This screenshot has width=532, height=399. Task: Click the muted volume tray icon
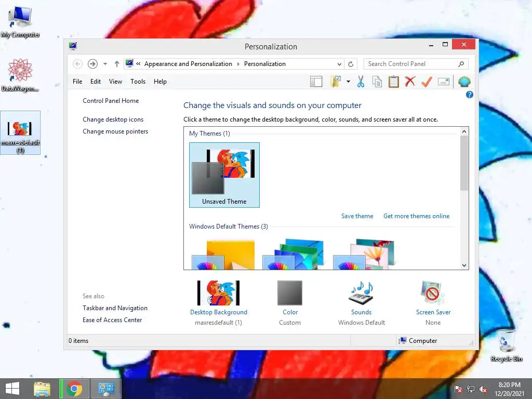[483, 389]
